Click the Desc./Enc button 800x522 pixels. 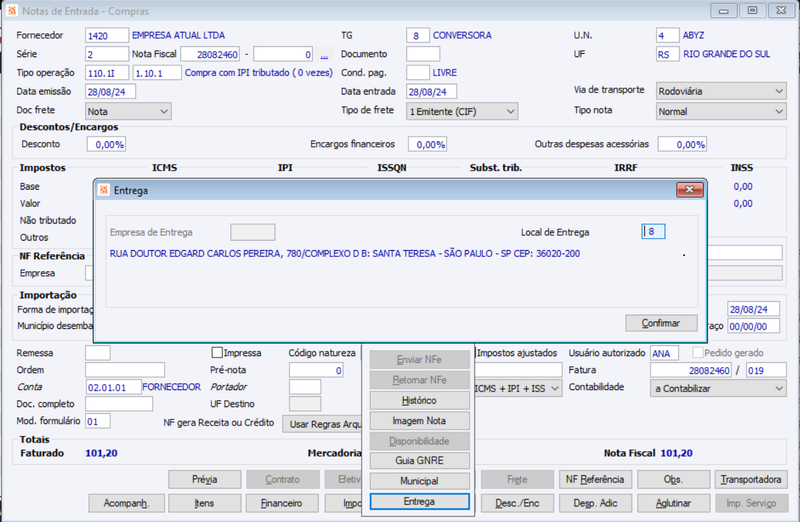pos(517,503)
